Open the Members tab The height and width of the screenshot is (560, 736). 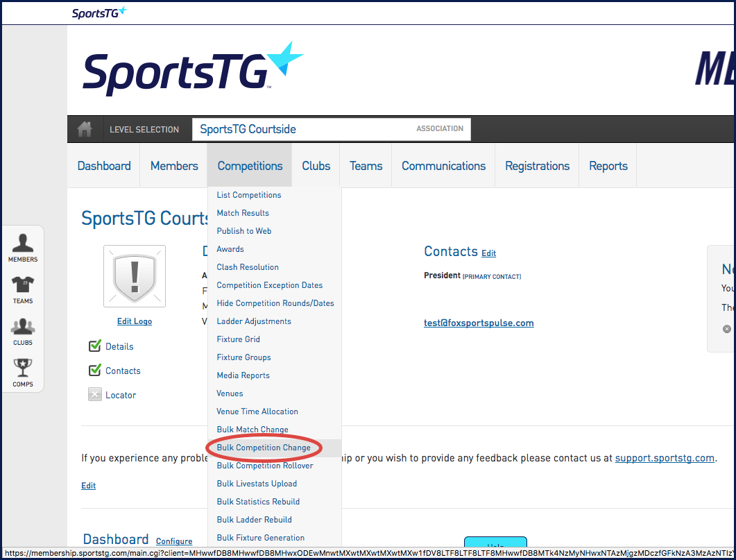point(173,166)
